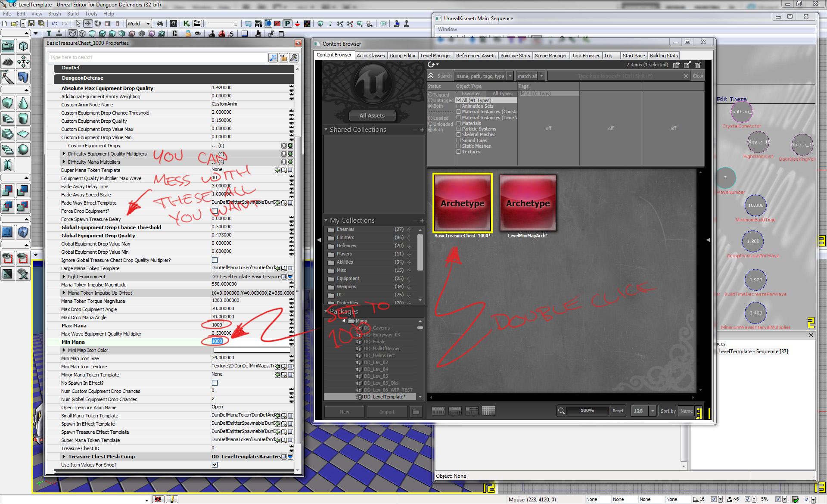Select the texture alignment mode tool
Viewport: 827px width, 504px height.
coord(8,77)
